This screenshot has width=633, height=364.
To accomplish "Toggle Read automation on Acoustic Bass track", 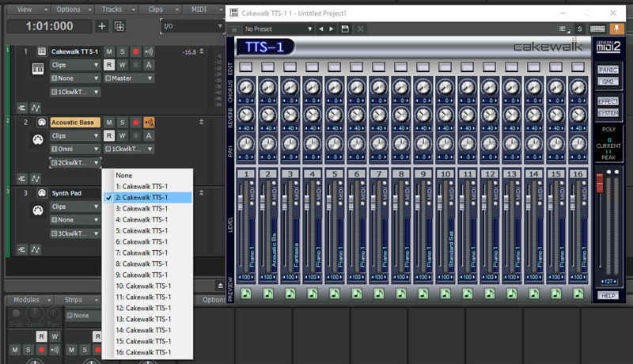I will tap(109, 135).
